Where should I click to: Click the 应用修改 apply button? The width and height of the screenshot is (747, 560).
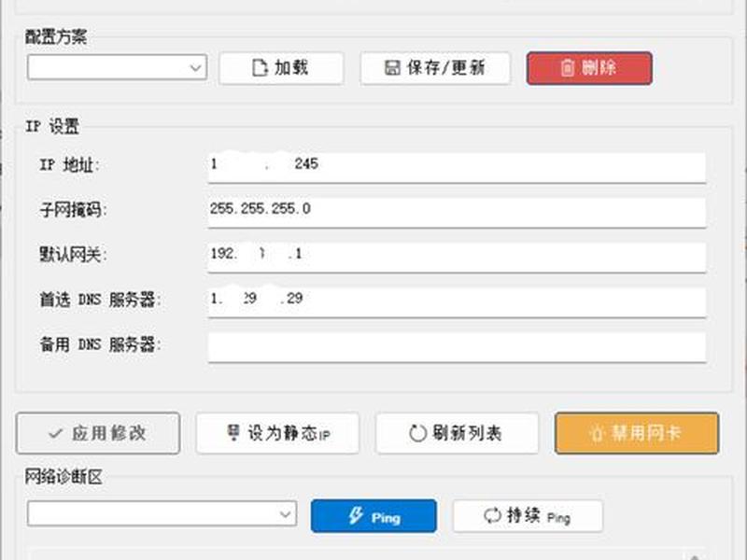98,433
